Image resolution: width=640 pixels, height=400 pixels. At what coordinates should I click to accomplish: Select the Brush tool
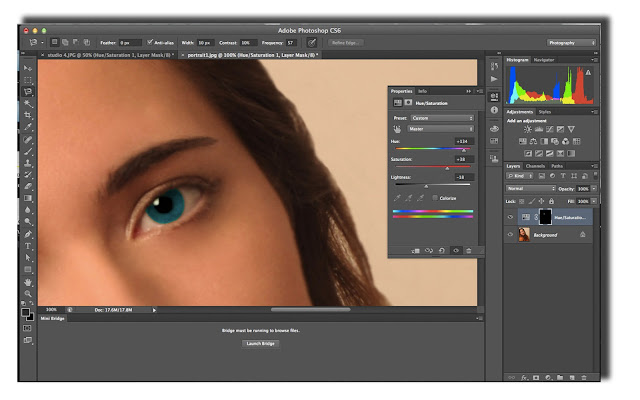(27, 151)
